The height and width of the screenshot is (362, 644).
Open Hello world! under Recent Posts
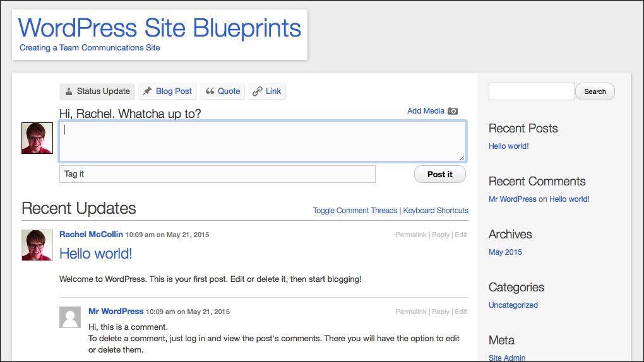[x=508, y=146]
